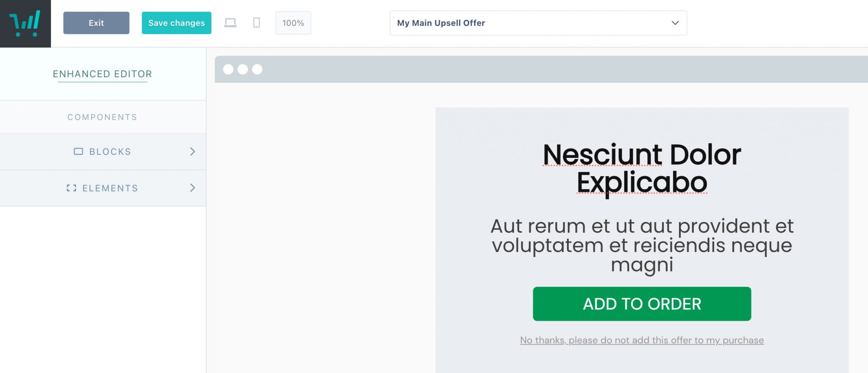Click the 100% zoom level control
The width and height of the screenshot is (868, 373).
click(293, 23)
